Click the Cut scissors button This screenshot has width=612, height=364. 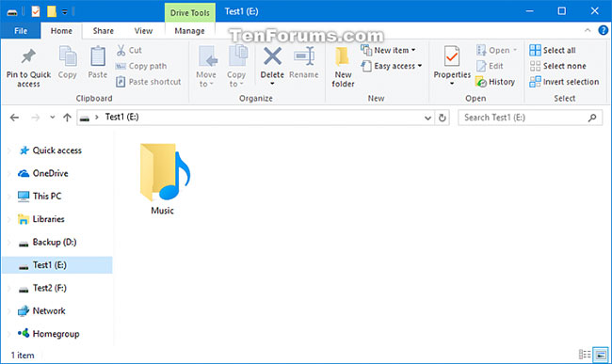(x=129, y=50)
